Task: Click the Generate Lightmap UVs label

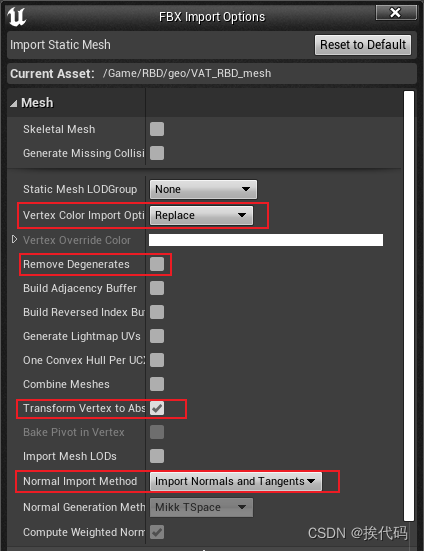Action: (x=82, y=336)
